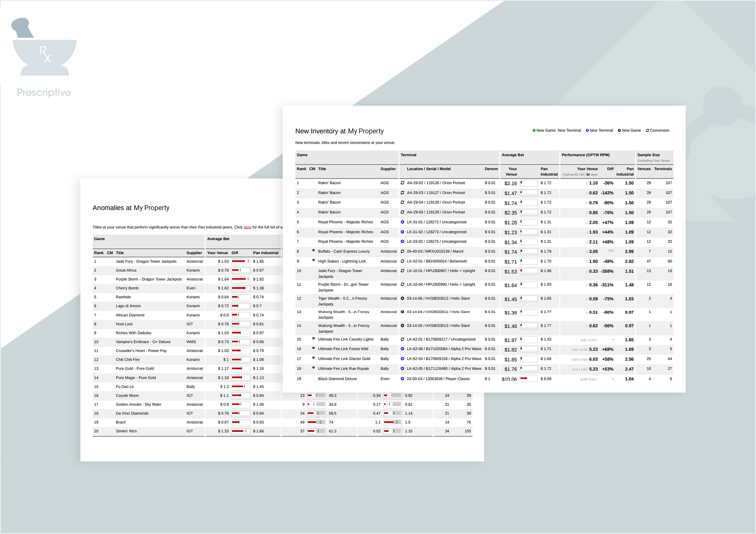The width and height of the screenshot is (756, 534).
Task: Select 'Vampire's Embrace - G+ Deluxe' title
Action: (143, 342)
